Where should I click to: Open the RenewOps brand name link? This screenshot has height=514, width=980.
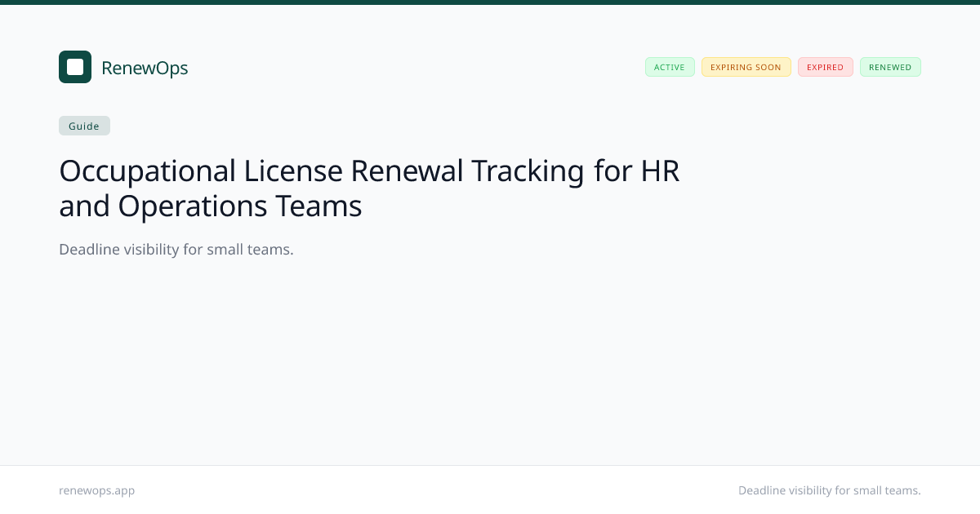[145, 68]
